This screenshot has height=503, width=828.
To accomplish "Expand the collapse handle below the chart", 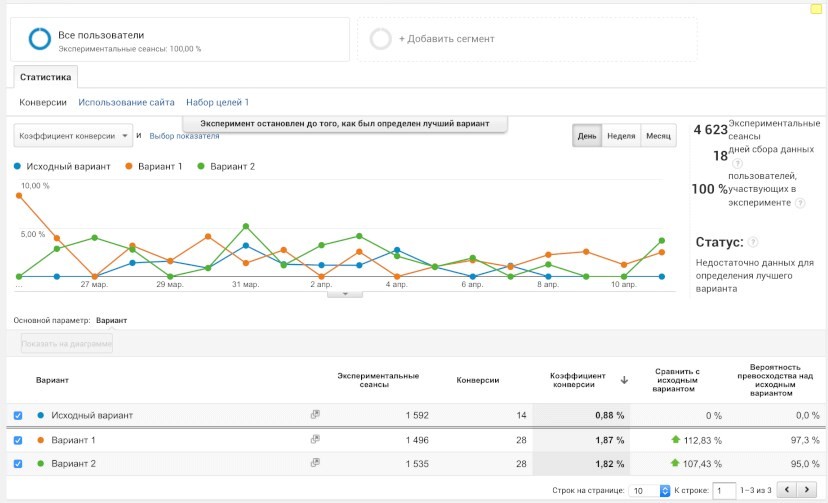I will point(346,294).
